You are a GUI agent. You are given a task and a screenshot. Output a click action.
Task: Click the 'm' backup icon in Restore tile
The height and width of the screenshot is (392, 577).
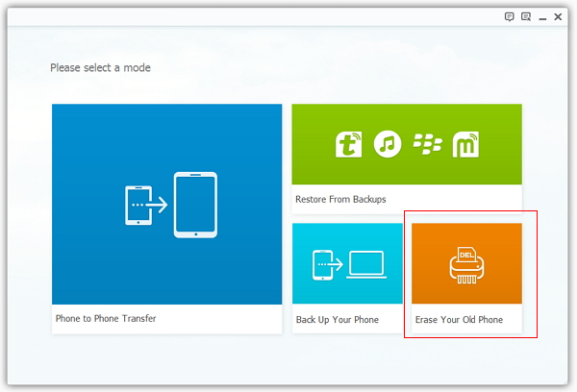465,144
